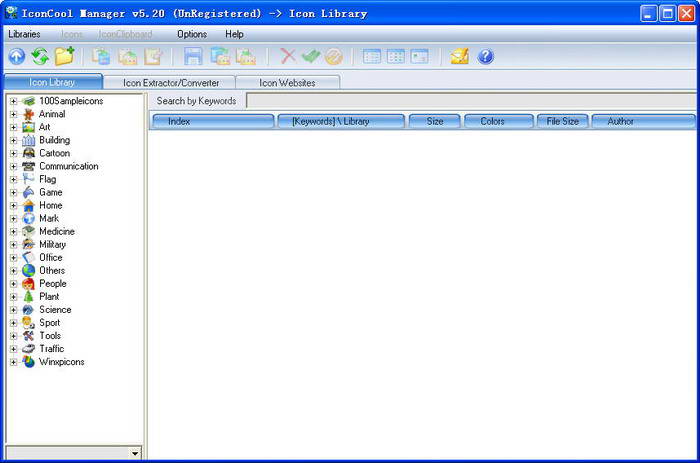Switch to Icon Websites tab
This screenshot has width=700, height=463.
(288, 83)
